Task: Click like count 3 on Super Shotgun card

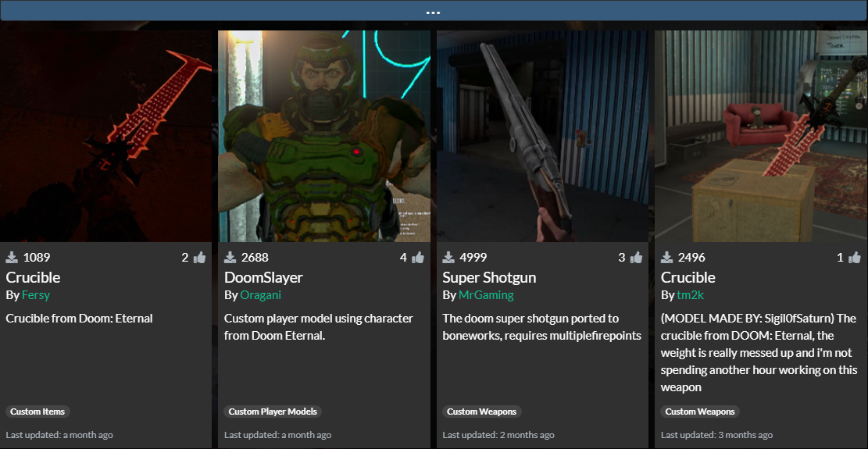Action: [x=622, y=257]
